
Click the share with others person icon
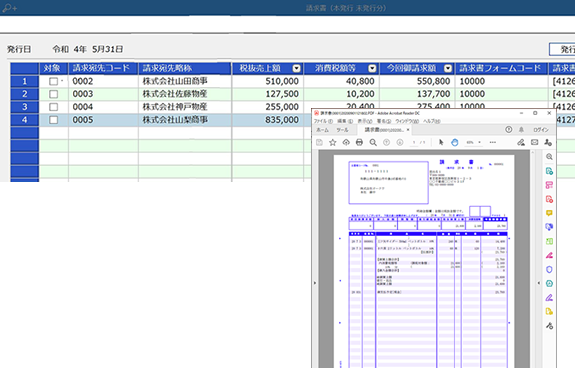[548, 142]
